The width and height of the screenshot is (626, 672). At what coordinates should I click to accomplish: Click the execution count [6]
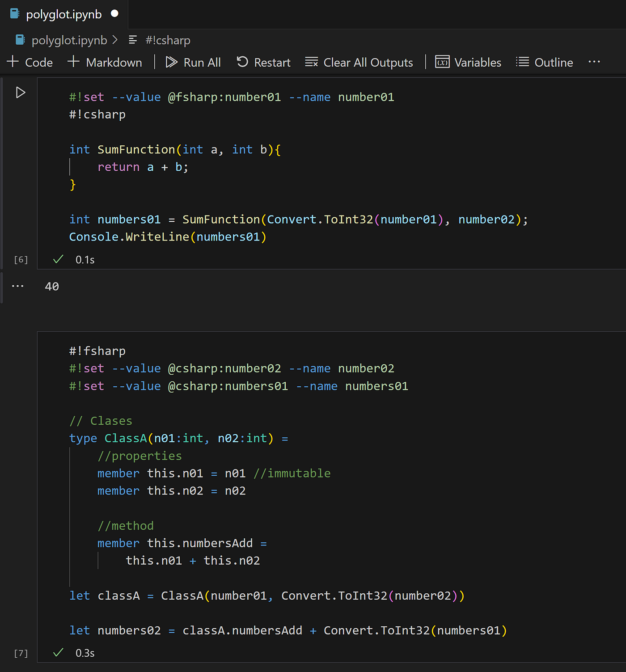coord(21,260)
